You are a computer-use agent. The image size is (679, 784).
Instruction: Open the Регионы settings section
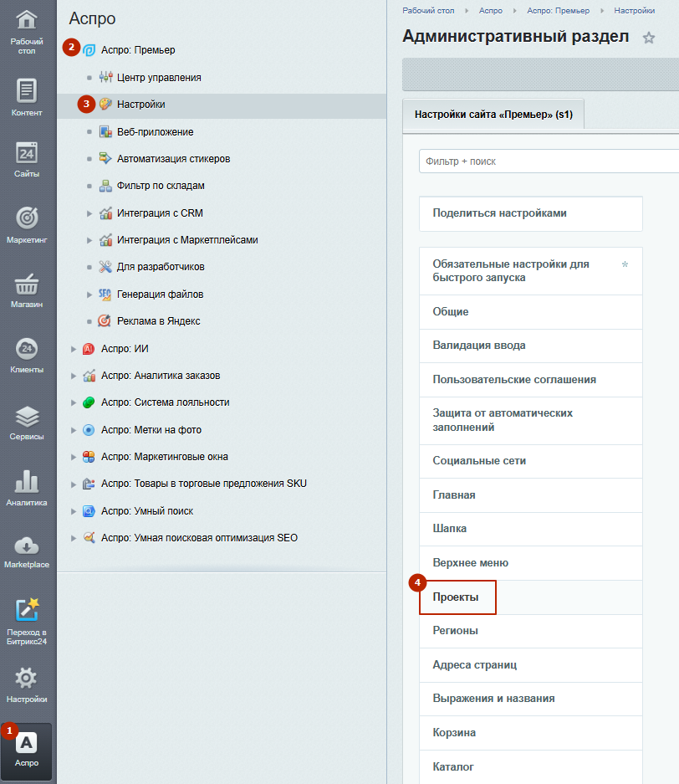[x=531, y=631]
